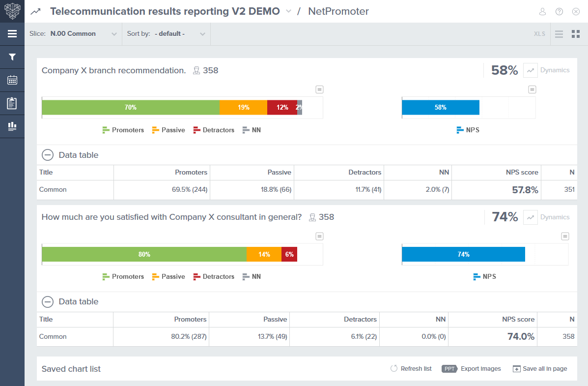588x386 pixels.
Task: Open the clipboard reports section
Action: click(x=12, y=103)
